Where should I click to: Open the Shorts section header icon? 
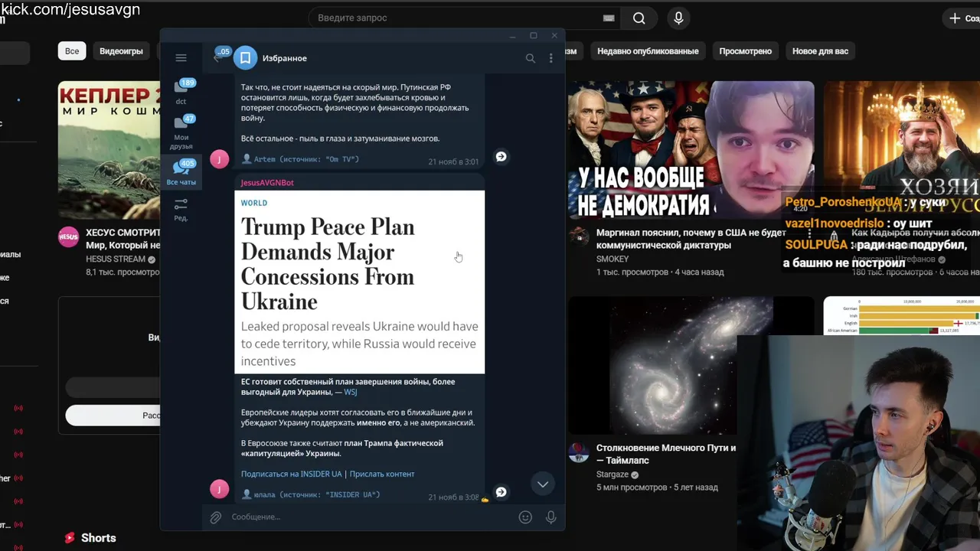tap(70, 538)
